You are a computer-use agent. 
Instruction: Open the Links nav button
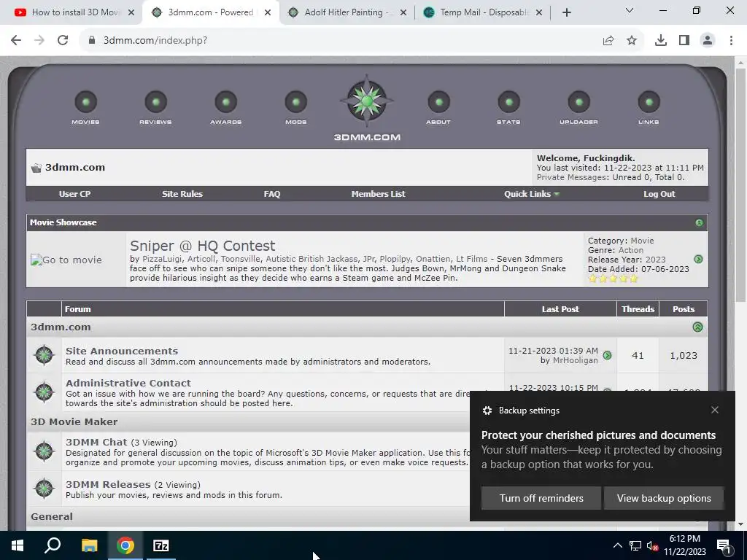click(x=649, y=107)
